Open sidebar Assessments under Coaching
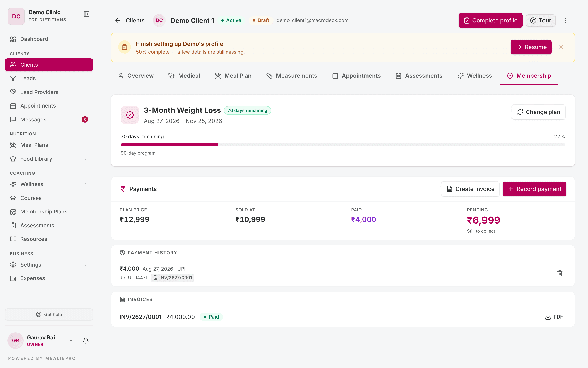This screenshot has height=368, width=588. [x=49, y=225]
